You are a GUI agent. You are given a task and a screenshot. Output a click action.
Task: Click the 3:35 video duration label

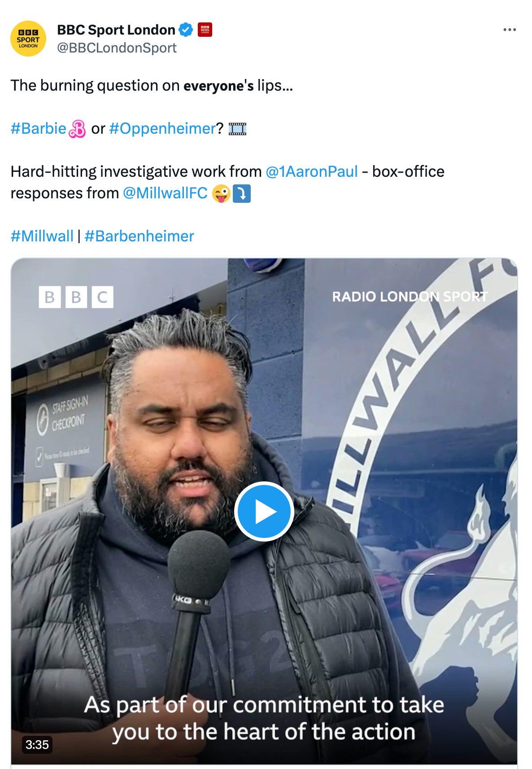pos(37,744)
